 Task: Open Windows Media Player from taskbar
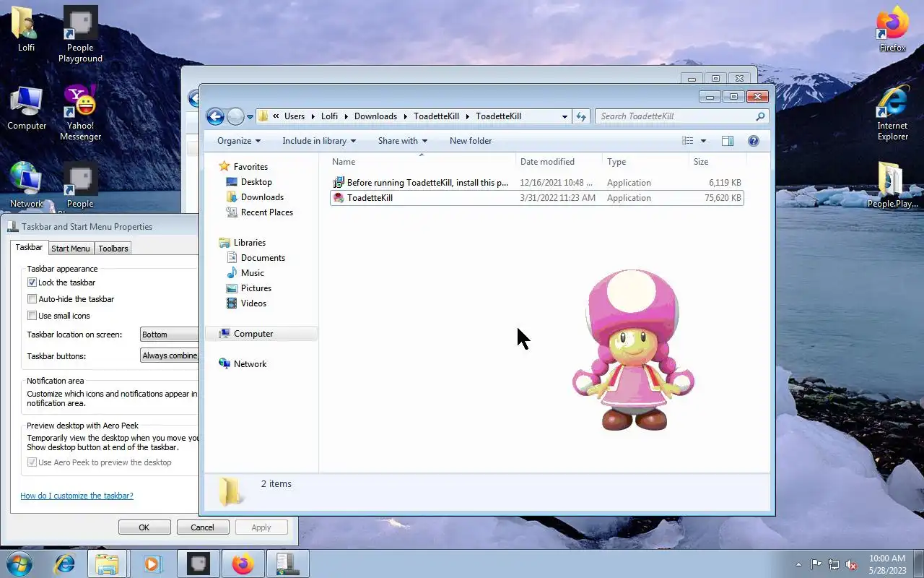click(152, 564)
